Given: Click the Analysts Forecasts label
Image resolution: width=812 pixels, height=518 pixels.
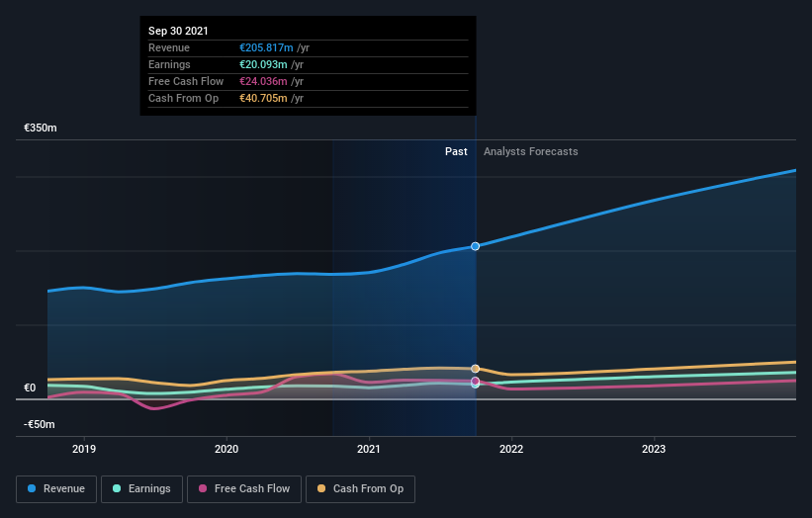Looking at the screenshot, I should click(531, 151).
